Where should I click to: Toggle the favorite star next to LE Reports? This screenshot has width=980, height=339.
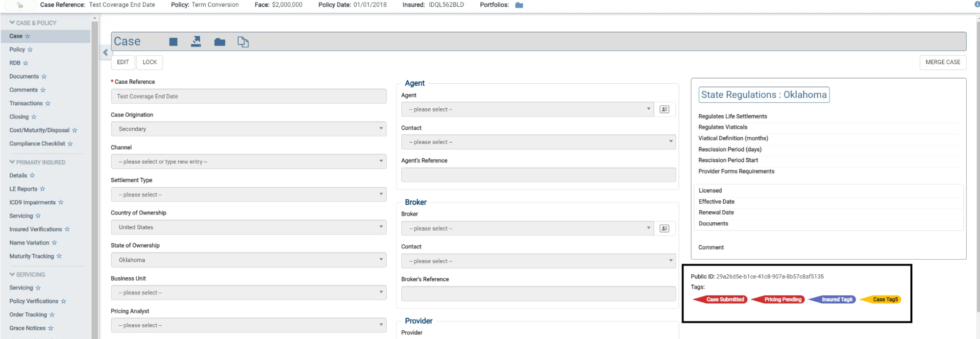pyautogui.click(x=43, y=189)
